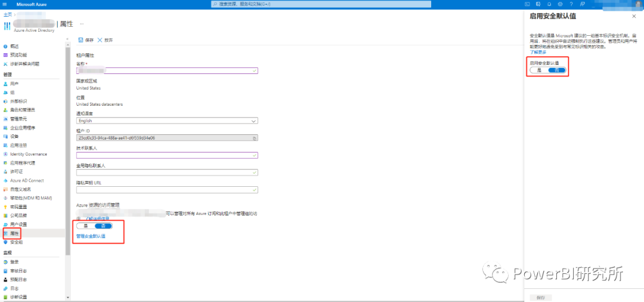This screenshot has width=644, height=302.
Task: Click the 主页 breadcrumb link
Action: click(x=7, y=14)
